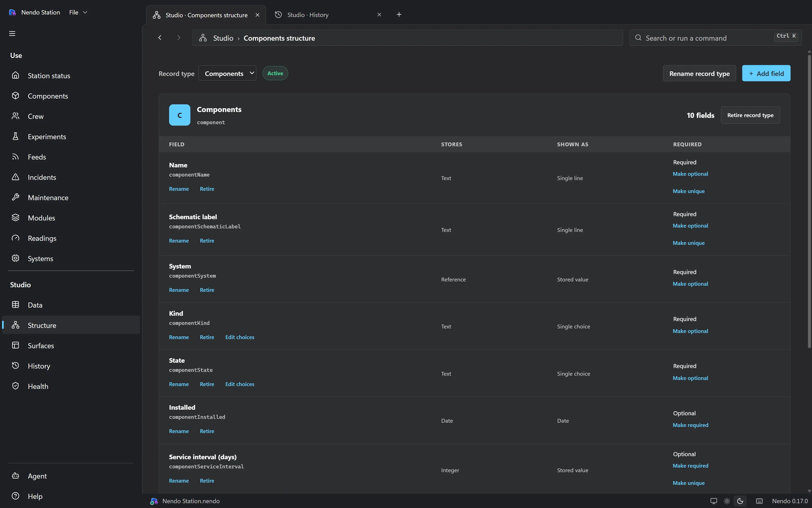This screenshot has height=508, width=812.
Task: Switch to dark theme moon icon
Action: [x=740, y=501]
